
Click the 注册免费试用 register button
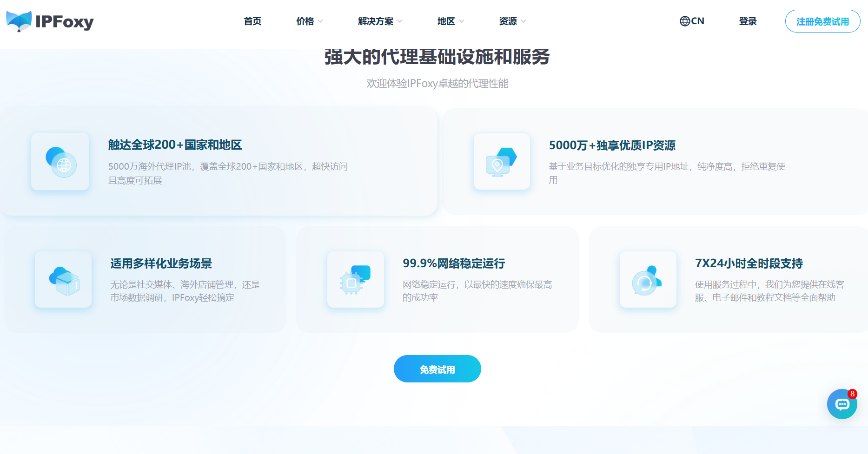click(823, 21)
